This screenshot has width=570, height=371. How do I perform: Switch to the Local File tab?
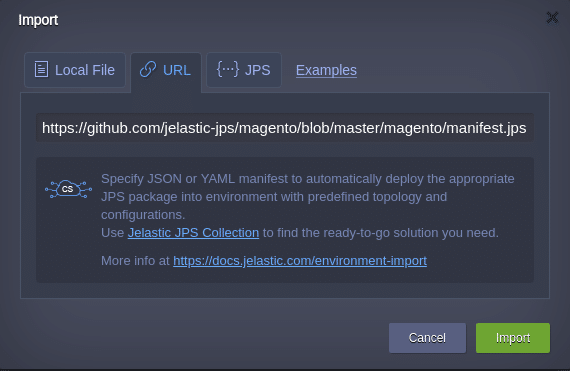click(75, 70)
